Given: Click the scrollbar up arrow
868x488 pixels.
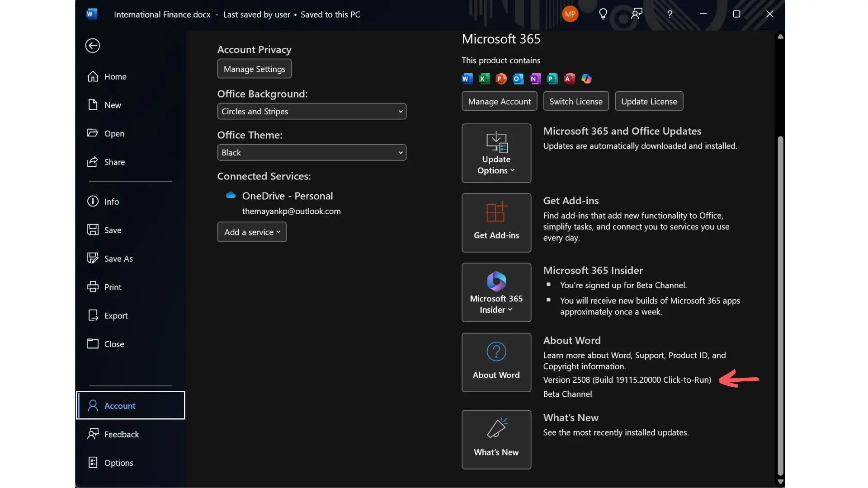Looking at the screenshot, I should click(x=780, y=37).
